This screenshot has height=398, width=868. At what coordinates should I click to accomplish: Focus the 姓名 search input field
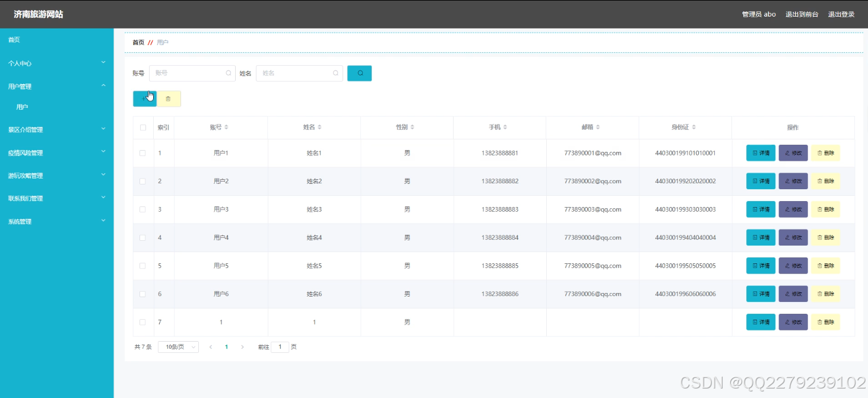click(299, 73)
